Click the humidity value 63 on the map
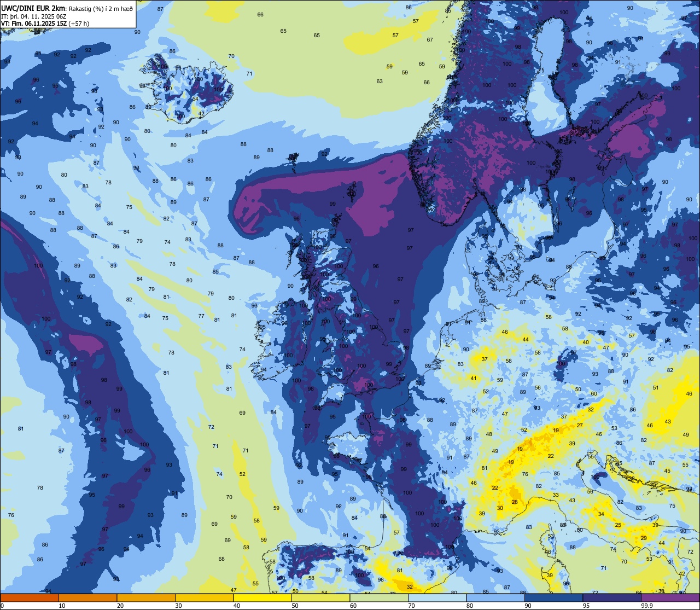Screen dimensions: 700x610 click(380, 81)
